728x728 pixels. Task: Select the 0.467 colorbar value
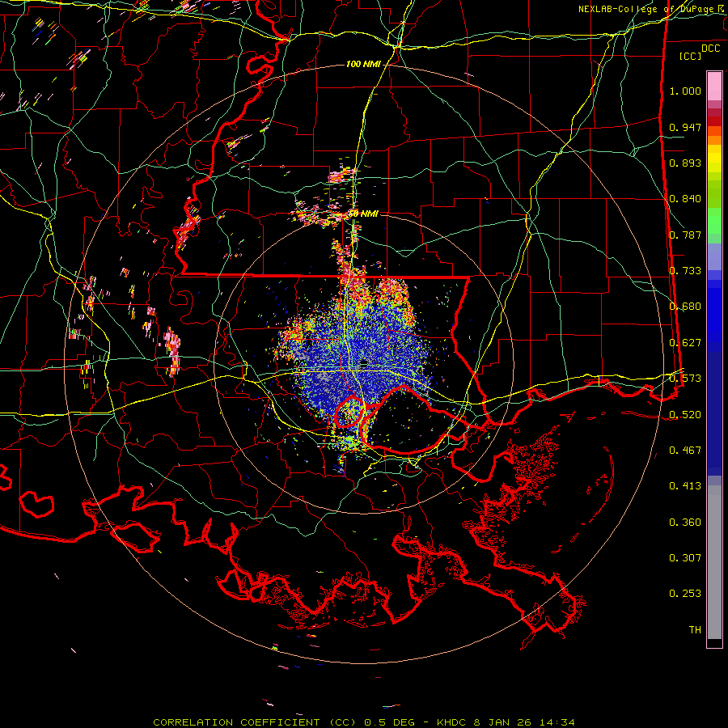tap(685, 451)
